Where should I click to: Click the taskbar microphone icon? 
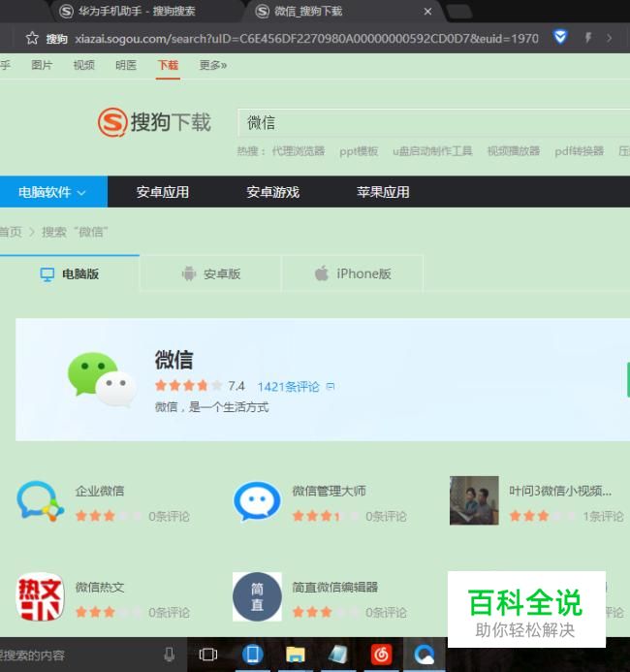[170, 655]
